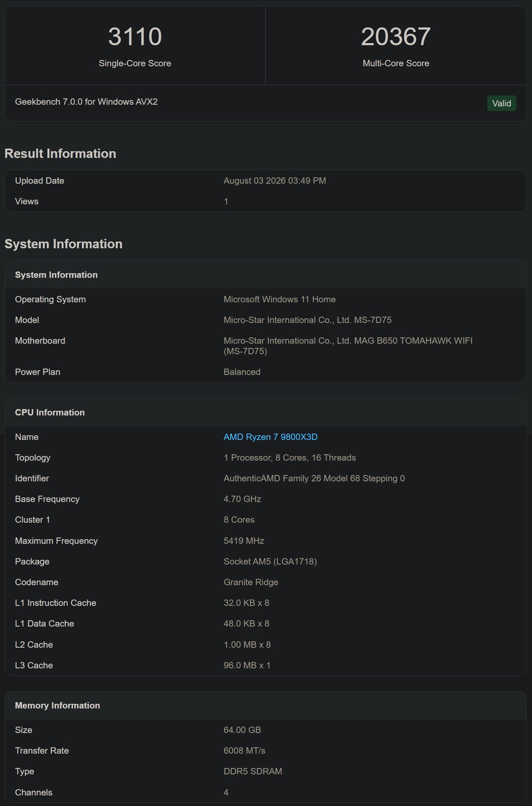Image resolution: width=532 pixels, height=806 pixels.
Task: Select the 5419 MHz maximum frequency value
Action: [x=244, y=541]
